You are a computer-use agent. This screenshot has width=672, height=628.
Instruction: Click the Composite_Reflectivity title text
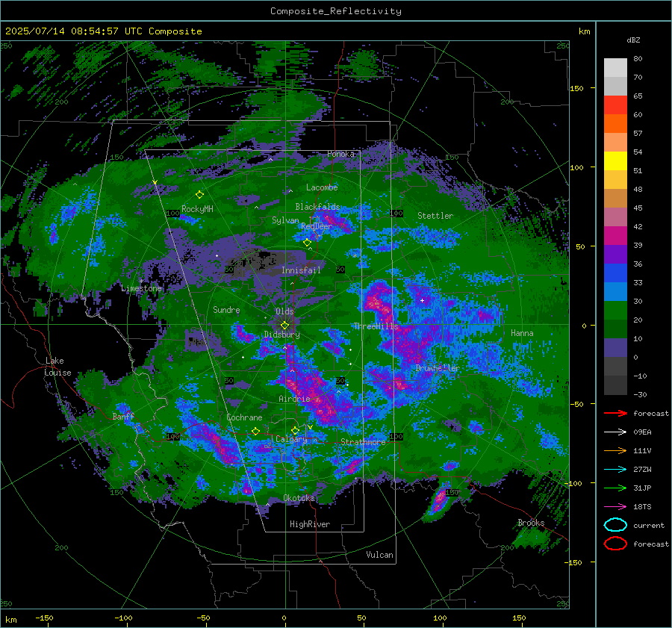click(x=336, y=11)
